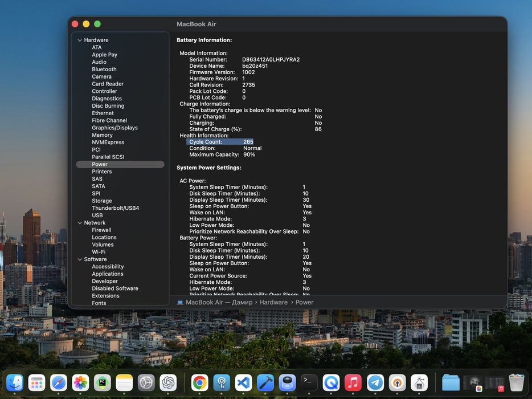Launch the ChatGPT app icon

[x=168, y=382]
